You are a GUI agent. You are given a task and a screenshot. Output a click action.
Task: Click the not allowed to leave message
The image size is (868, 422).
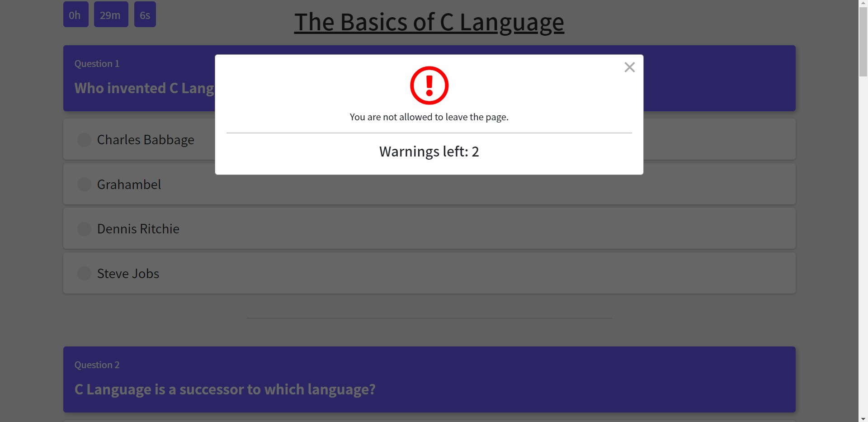coord(429,117)
